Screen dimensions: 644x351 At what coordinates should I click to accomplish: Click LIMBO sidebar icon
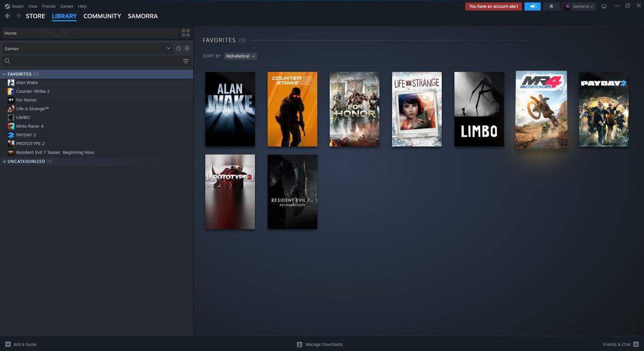pos(11,117)
